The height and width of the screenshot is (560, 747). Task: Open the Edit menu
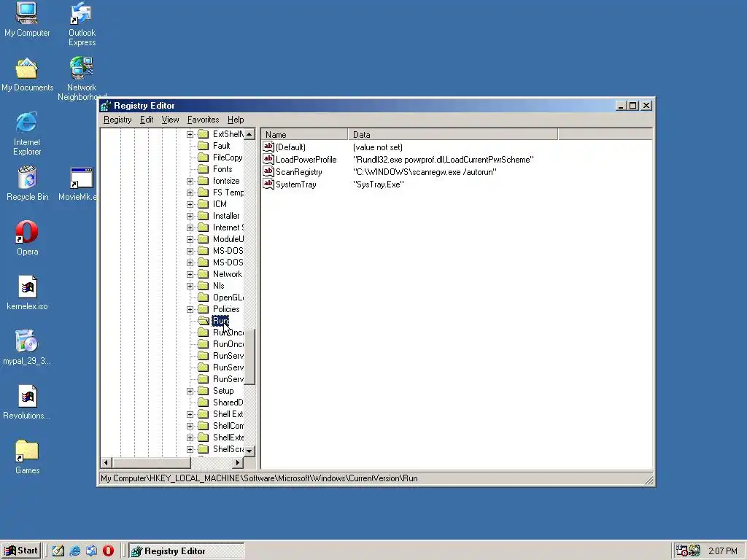click(146, 120)
